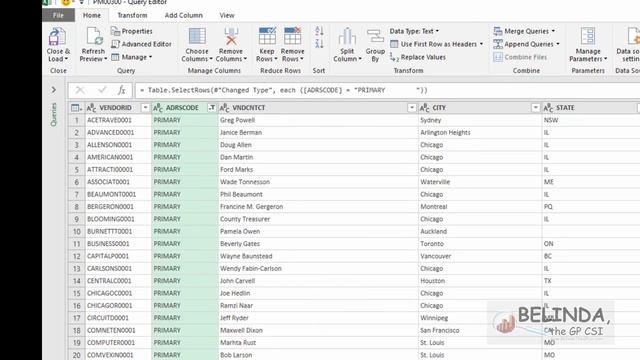Open the table corner menu icon
640x360 pixels.
76,108
